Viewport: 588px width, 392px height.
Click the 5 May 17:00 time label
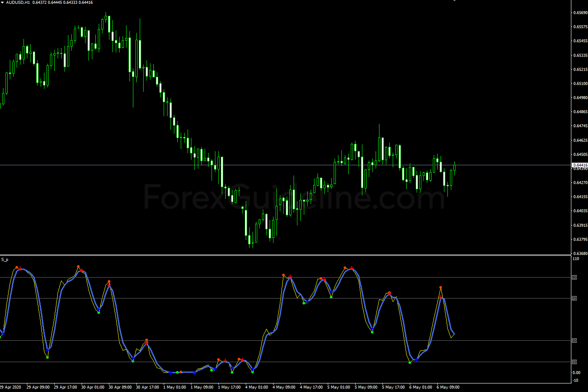click(393, 387)
